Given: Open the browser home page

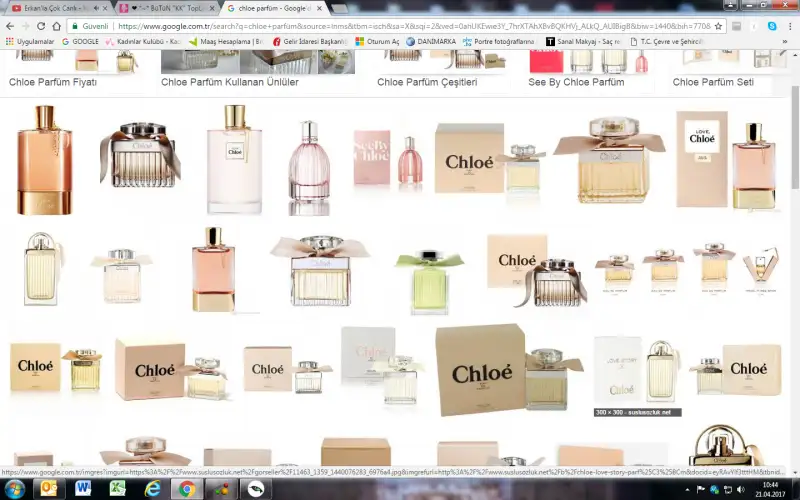Looking at the screenshot, I should pyautogui.click(x=56, y=26).
